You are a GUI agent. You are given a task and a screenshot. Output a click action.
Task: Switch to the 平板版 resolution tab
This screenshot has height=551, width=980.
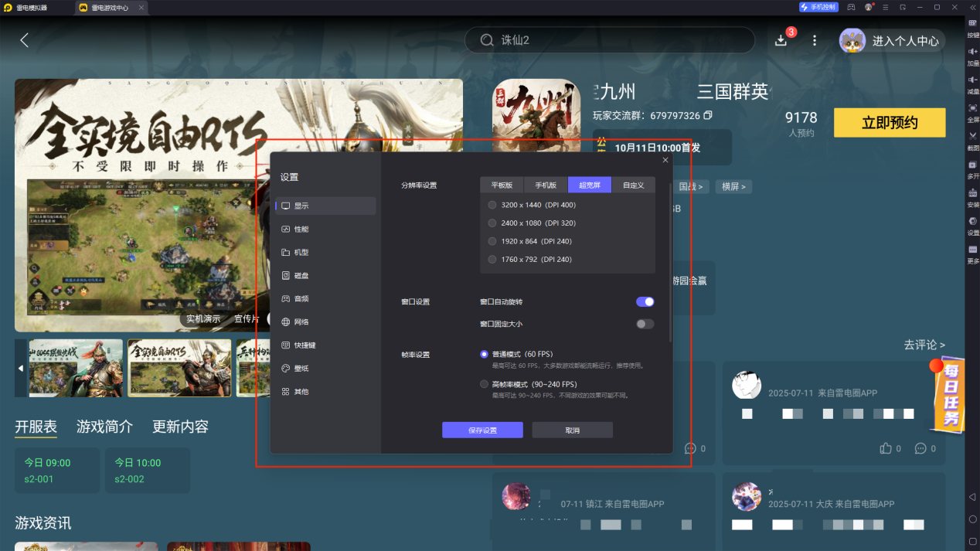click(x=502, y=185)
